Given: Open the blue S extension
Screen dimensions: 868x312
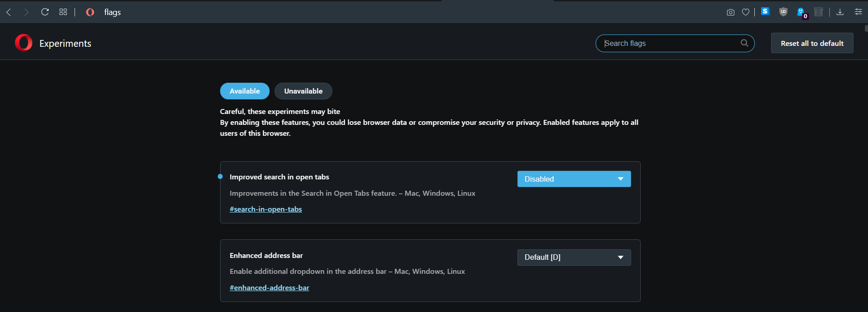Looking at the screenshot, I should pyautogui.click(x=765, y=11).
